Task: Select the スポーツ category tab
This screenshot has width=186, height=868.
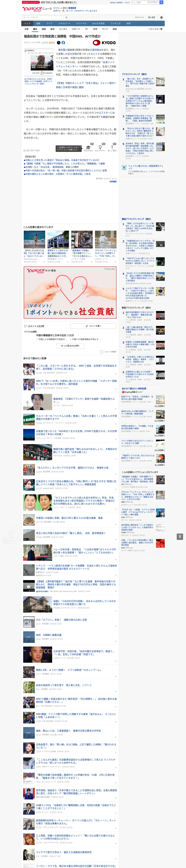Action: click(x=76, y=29)
